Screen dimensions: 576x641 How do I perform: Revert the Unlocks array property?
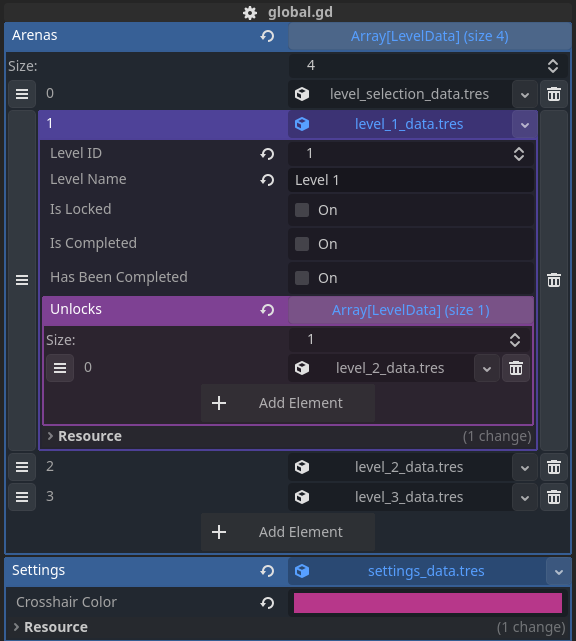click(x=267, y=310)
